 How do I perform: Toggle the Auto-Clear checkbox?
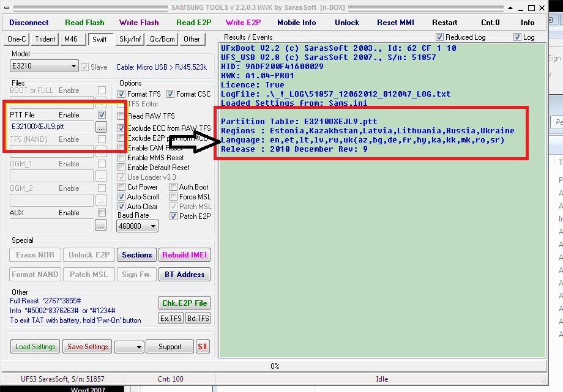(121, 207)
